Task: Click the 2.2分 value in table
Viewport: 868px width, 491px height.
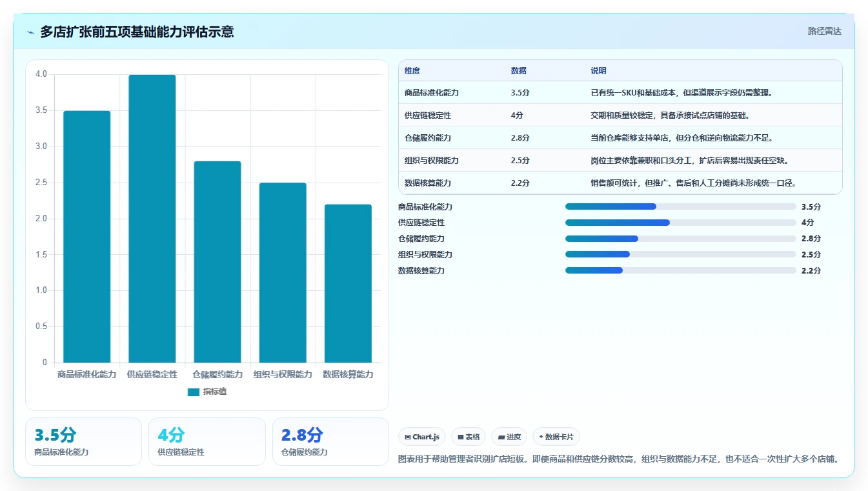Action: coord(520,183)
